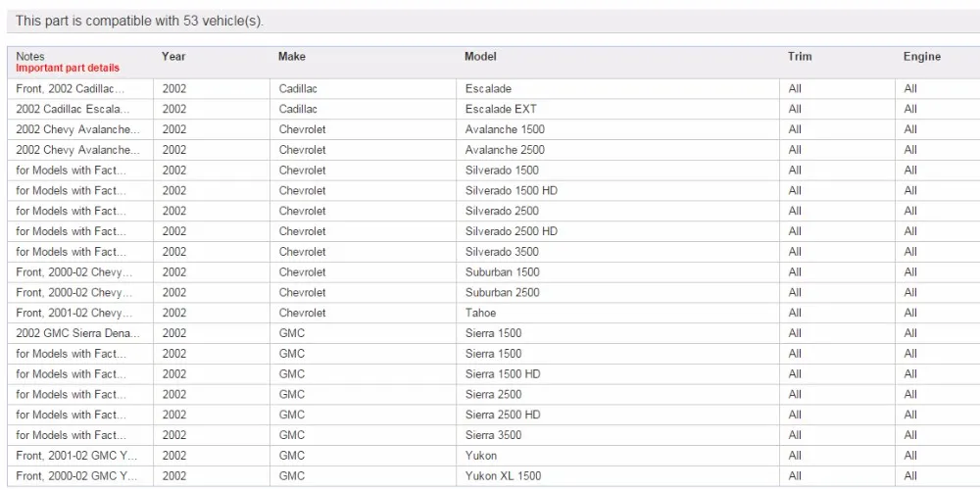Image resolution: width=980 pixels, height=490 pixels.
Task: Select the 'Sierra 1500 HD' model cell
Action: [x=617, y=373]
